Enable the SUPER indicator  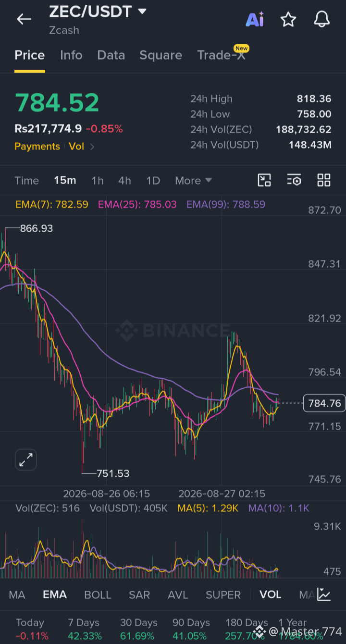click(223, 594)
